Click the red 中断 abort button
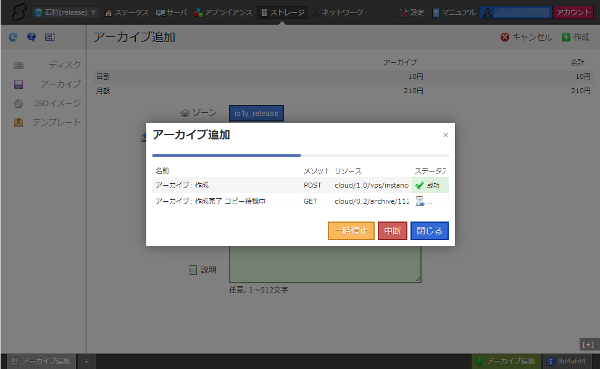600x369 pixels. point(393,231)
